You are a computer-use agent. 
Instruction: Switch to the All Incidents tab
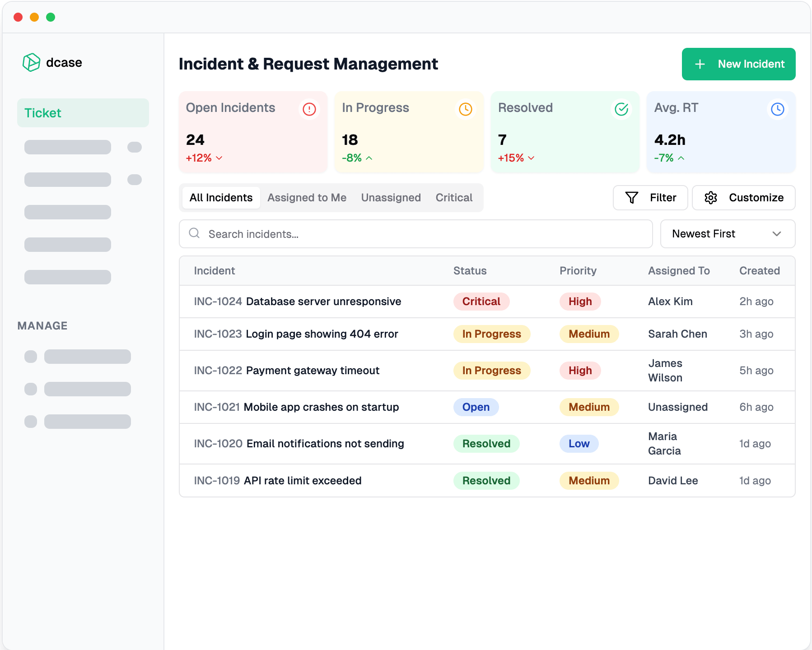click(x=221, y=198)
